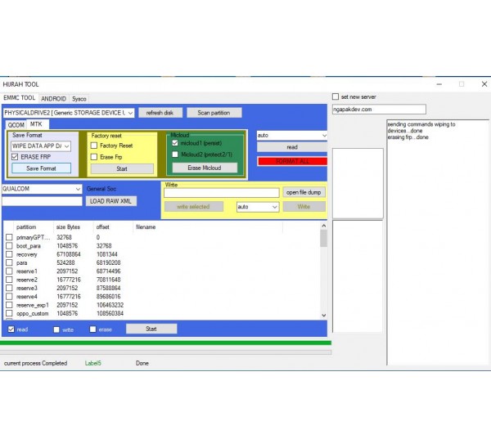The height and width of the screenshot is (448, 491).
Task: Click the partition column header
Action: (x=34, y=227)
